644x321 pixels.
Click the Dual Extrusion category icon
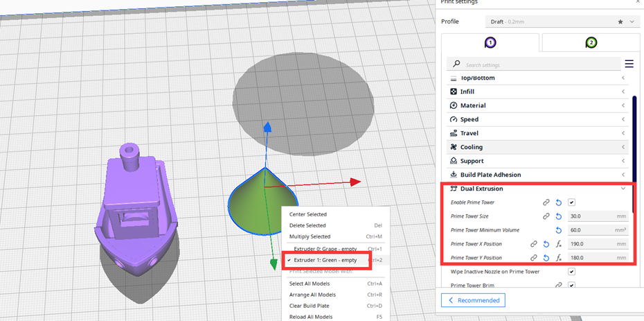(x=454, y=189)
